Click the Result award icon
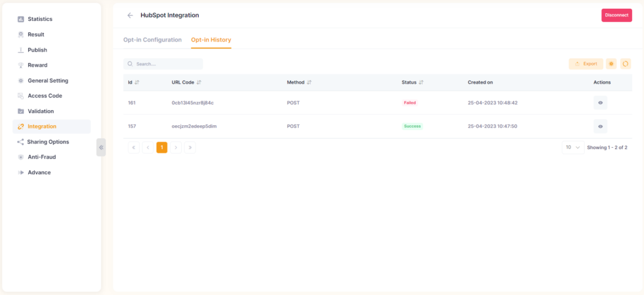This screenshot has width=644, height=295. [21, 35]
